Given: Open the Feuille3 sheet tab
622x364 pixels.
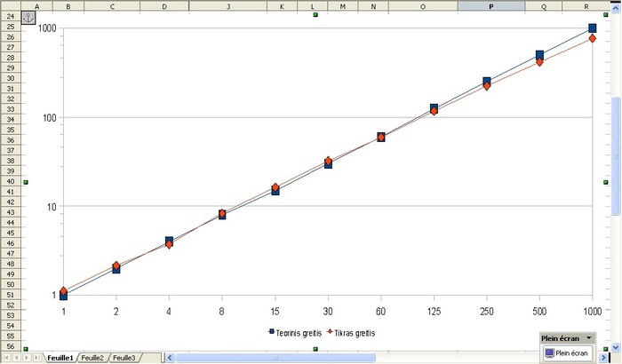Looking at the screenshot, I should tap(124, 358).
